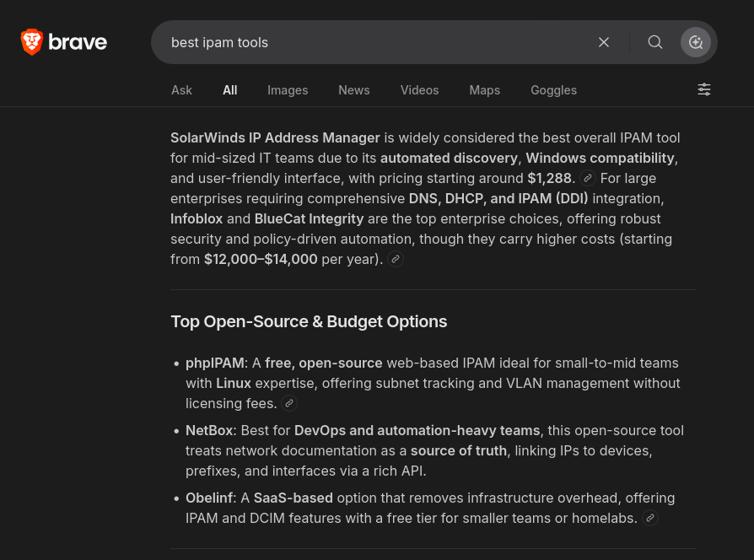Click 'DNS, DHCP, and IPAM (DDI)' text
The width and height of the screenshot is (754, 560).
(x=498, y=198)
